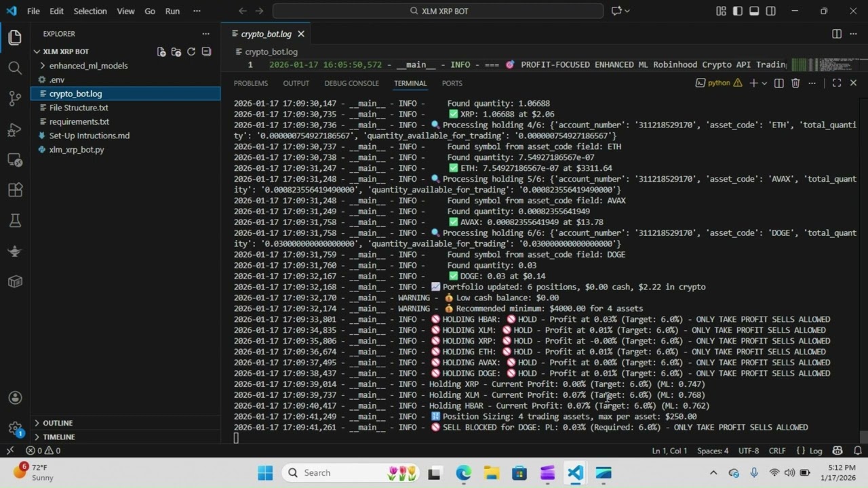Split the editor to the right
The height and width of the screenshot is (488, 868).
837,34
